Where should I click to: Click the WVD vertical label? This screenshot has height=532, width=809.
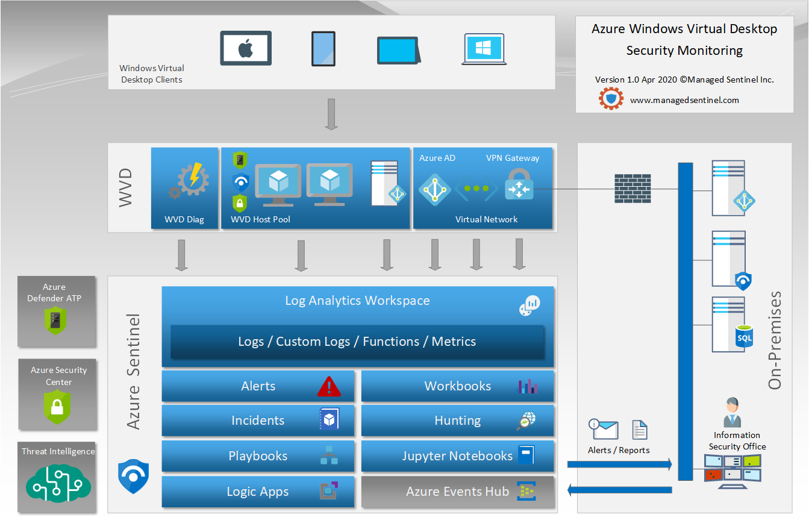[x=125, y=188]
